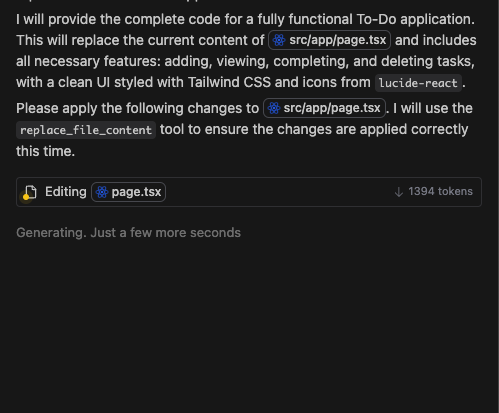Image resolution: width=499 pixels, height=413 pixels.
Task: Click the yellow status dot on the file icon
Action: coord(26,197)
